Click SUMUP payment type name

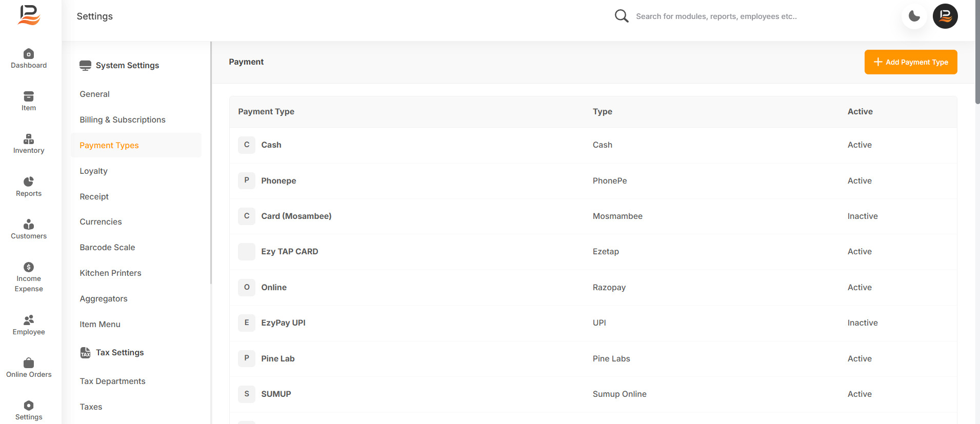[x=276, y=394]
